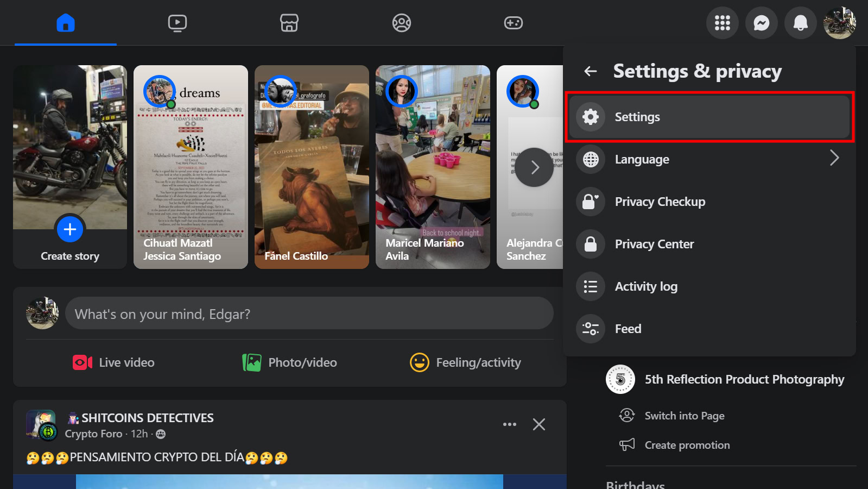Open the Gaming tab
868x489 pixels.
click(x=514, y=23)
